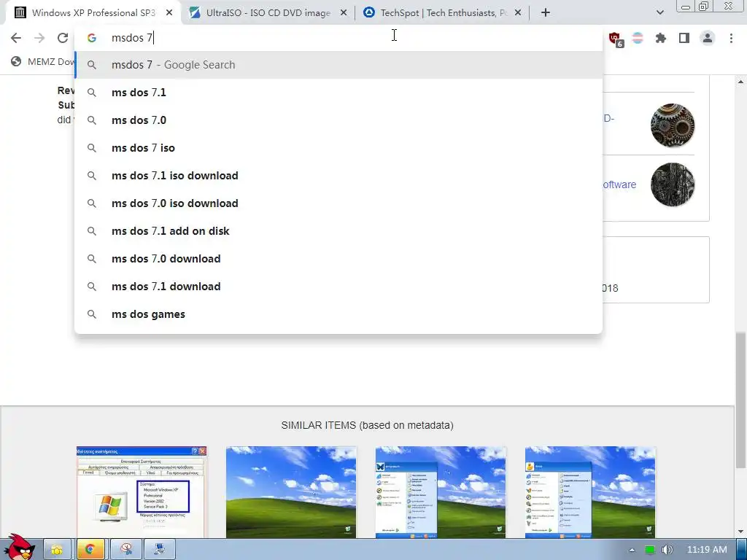The image size is (747, 560).
Task: Choose 'ms dos 7.1 add on disk' suggestion
Action: coord(338,231)
